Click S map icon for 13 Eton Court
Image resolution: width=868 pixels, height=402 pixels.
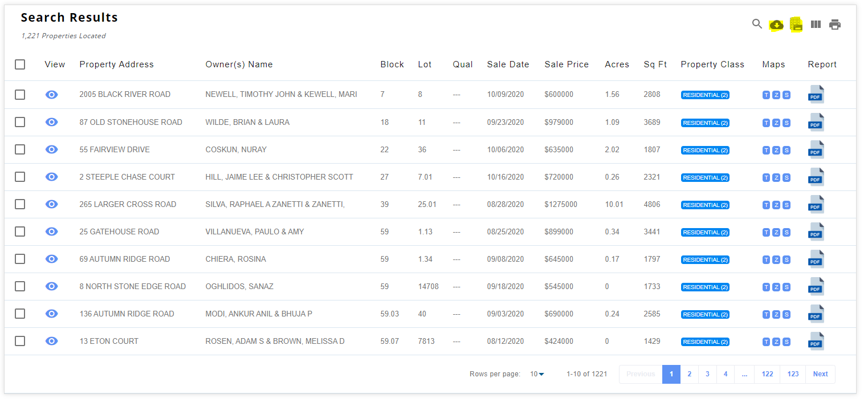[787, 342]
